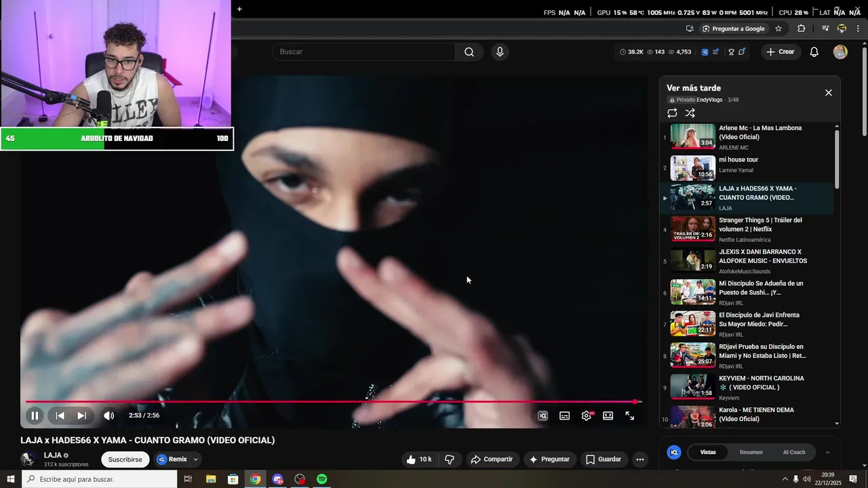The image size is (868, 488).
Task: Click the playlist panel scrollbar
Action: 837,159
